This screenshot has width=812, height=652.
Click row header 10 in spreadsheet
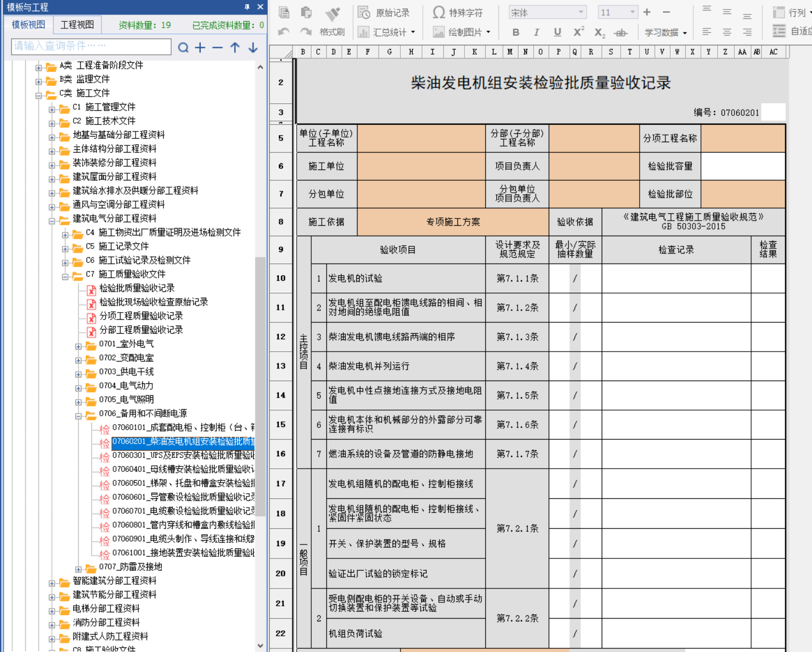click(x=281, y=278)
